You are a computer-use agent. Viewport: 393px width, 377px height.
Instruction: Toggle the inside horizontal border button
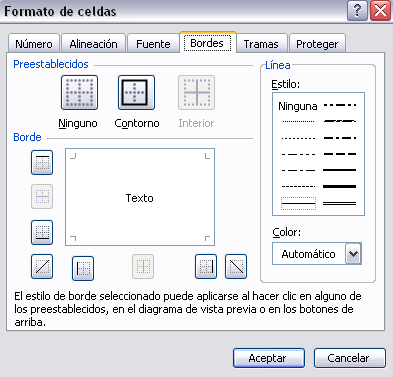point(42,196)
